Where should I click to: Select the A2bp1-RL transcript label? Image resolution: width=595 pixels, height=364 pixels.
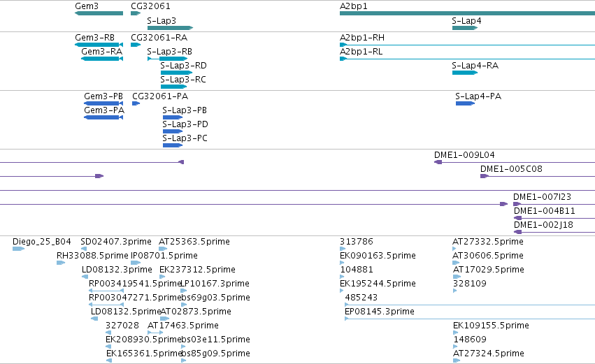(x=361, y=52)
